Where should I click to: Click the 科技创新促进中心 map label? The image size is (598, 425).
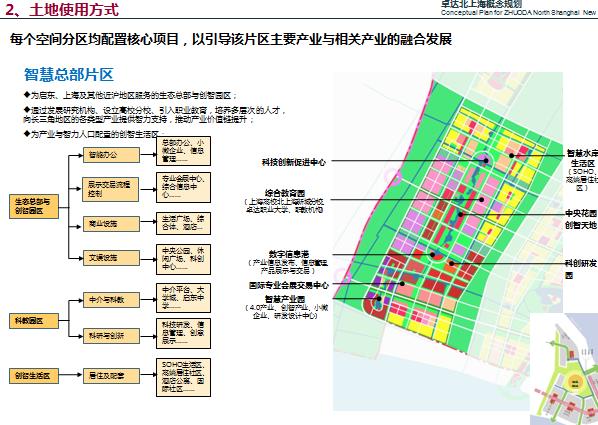click(294, 162)
